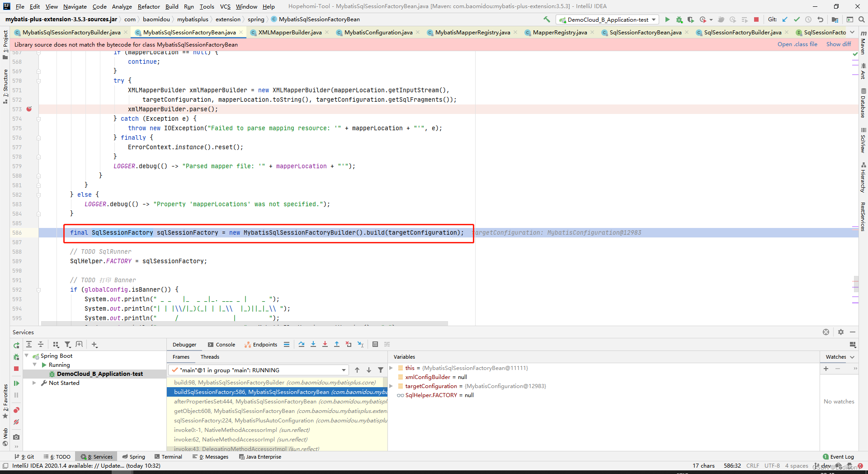The width and height of the screenshot is (868, 474).
Task: Select frame afterPropertiesSet:444
Action: tap(277, 402)
